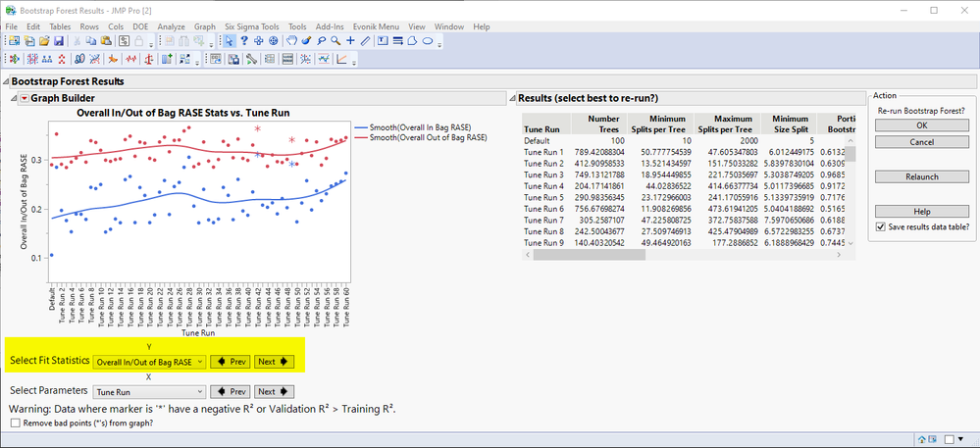Click the Save disk icon in toolbar
The width and height of the screenshot is (980, 448).
pyautogui.click(x=59, y=41)
